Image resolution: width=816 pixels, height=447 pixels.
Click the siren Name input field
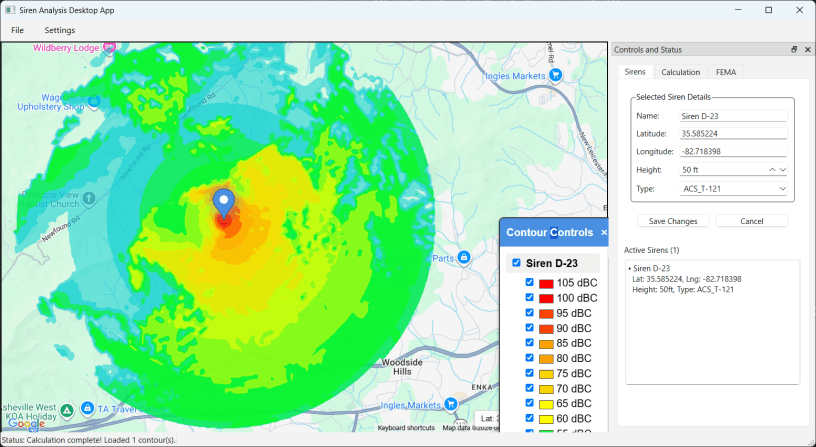coord(733,116)
